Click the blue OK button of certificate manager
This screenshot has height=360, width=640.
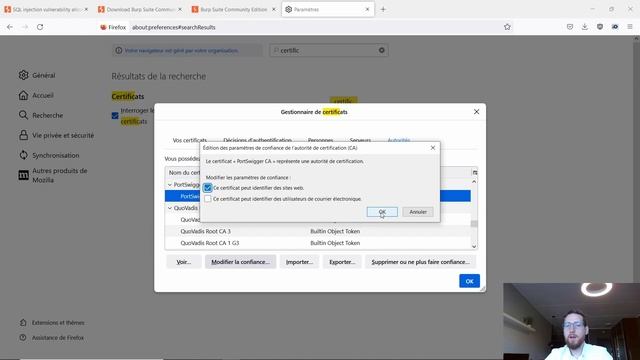click(469, 281)
